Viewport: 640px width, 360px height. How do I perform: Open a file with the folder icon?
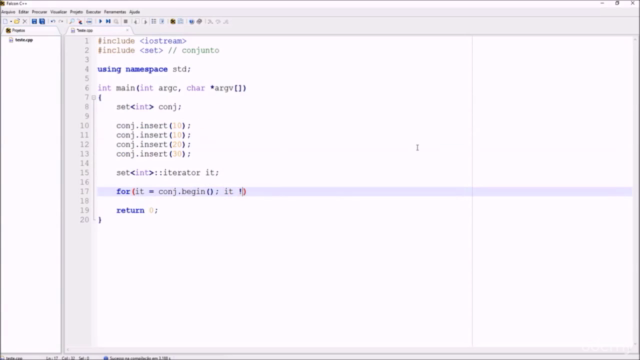pos(17,21)
